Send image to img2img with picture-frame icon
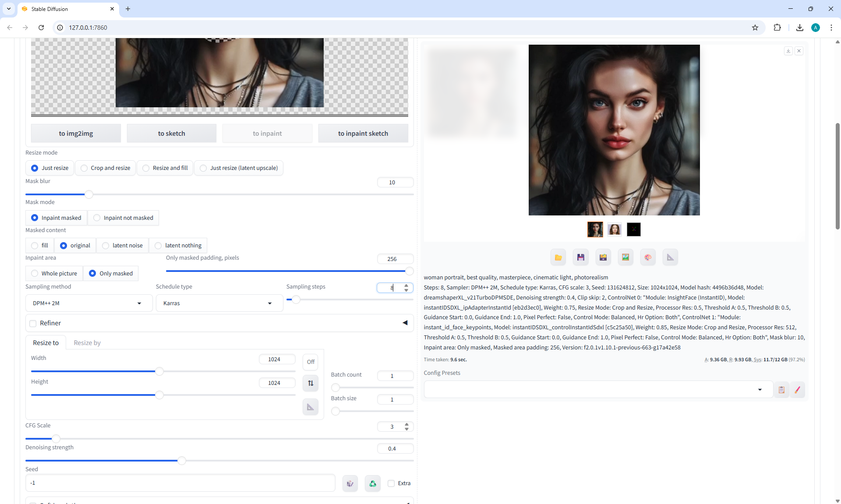841x504 pixels. click(x=625, y=257)
